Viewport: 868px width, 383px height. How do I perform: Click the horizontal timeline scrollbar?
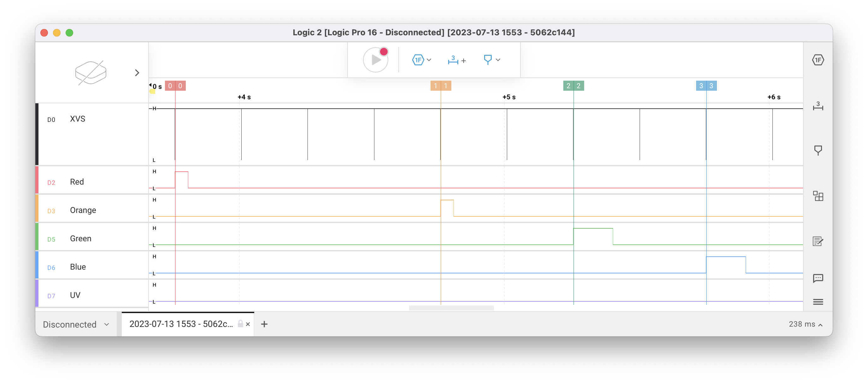pos(451,308)
